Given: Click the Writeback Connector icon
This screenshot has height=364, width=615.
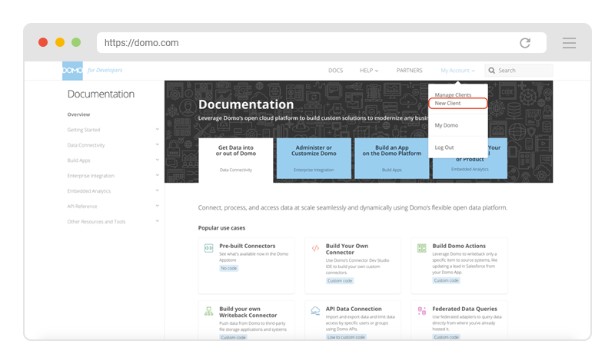Looking at the screenshot, I should click(208, 311).
